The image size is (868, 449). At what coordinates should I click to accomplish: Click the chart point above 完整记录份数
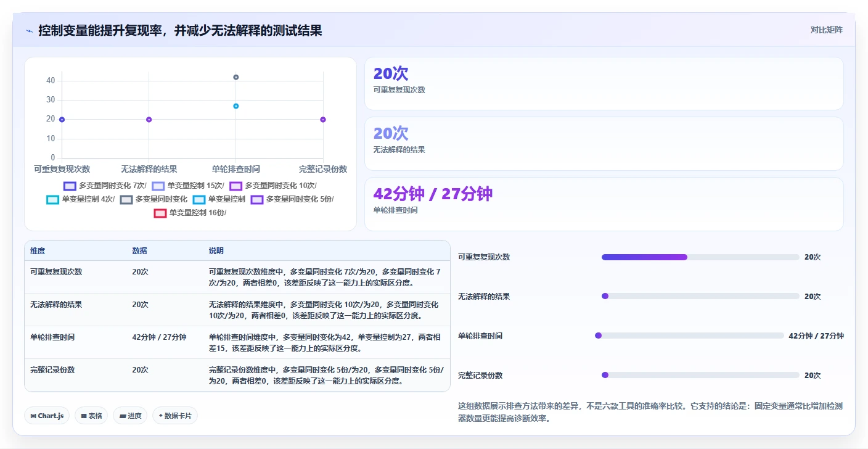pos(323,120)
